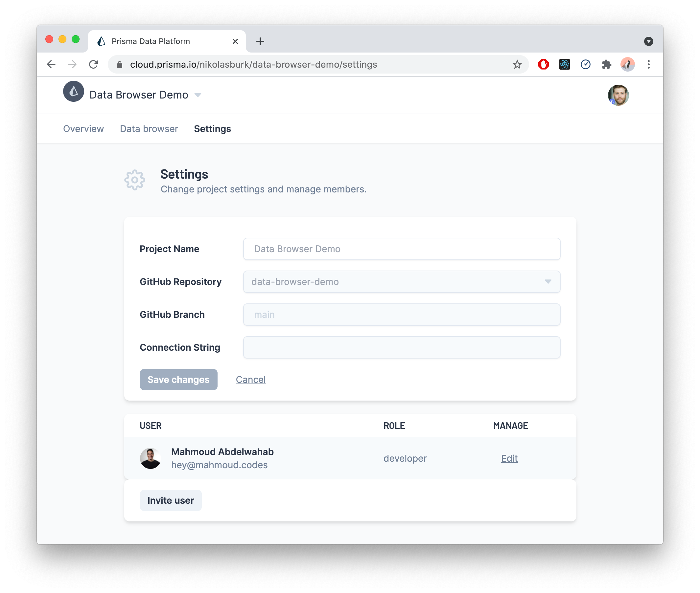
Task: Click the Save changes button
Action: 179,380
